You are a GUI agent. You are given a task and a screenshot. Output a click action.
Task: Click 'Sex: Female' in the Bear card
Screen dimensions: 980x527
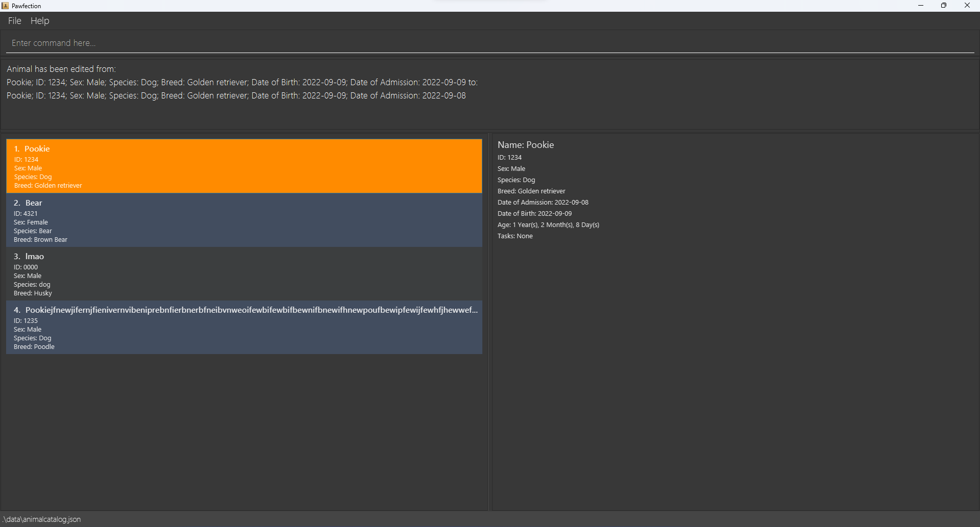31,222
